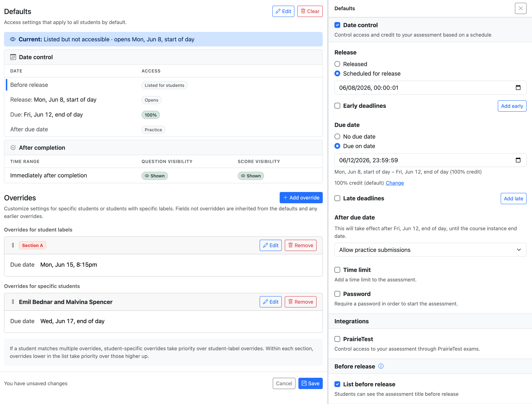The height and width of the screenshot is (404, 532).
Task: Open the Allow practice submissions dropdown
Action: (430, 250)
